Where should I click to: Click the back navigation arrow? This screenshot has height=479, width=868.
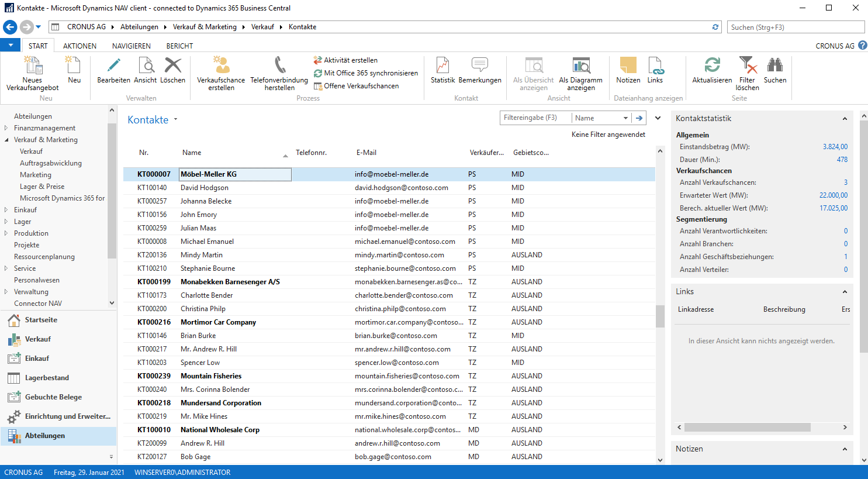[x=10, y=27]
